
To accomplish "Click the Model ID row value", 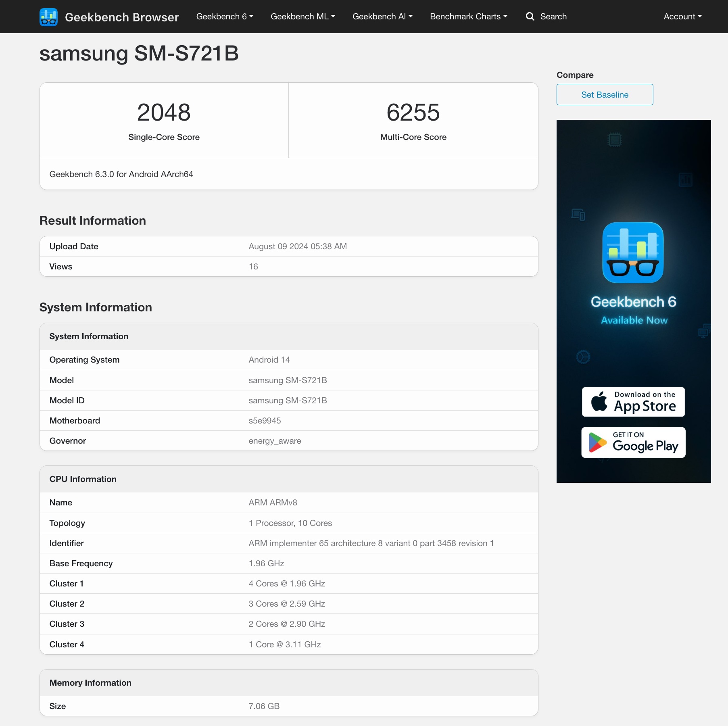I will [288, 401].
